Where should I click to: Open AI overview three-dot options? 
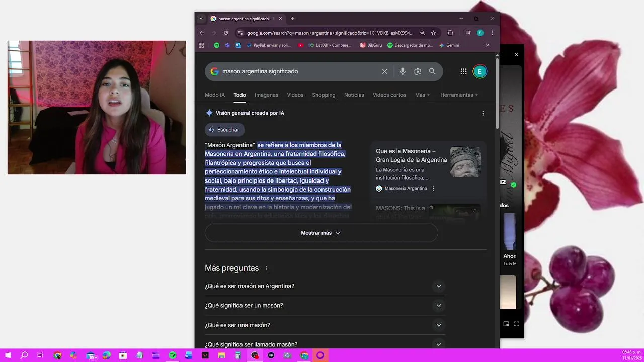coord(483,113)
